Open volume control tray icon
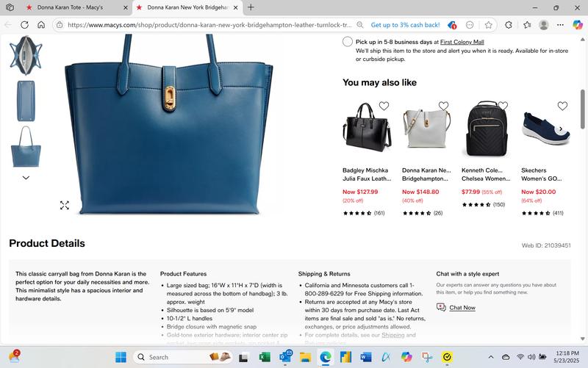This screenshot has height=368, width=588. point(531,357)
